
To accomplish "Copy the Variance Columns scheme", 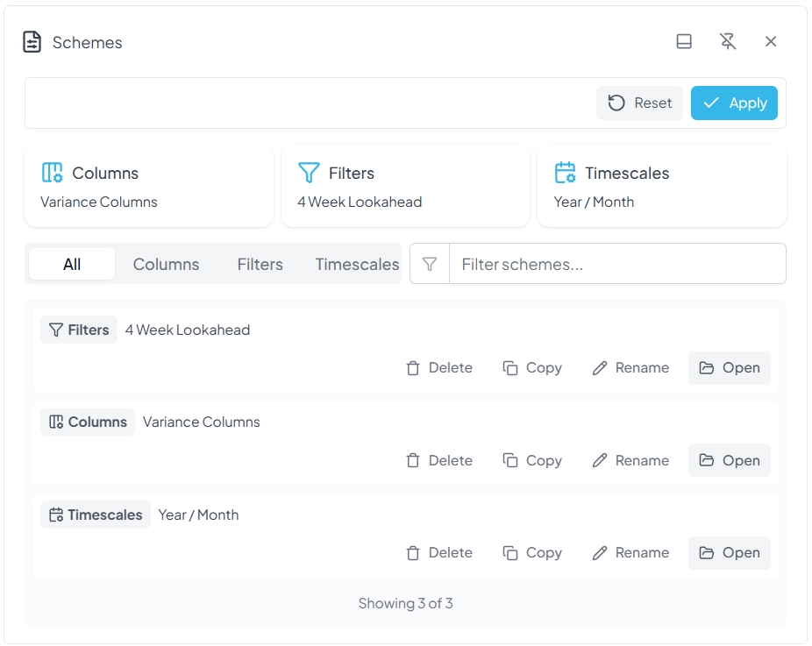I will click(532, 460).
